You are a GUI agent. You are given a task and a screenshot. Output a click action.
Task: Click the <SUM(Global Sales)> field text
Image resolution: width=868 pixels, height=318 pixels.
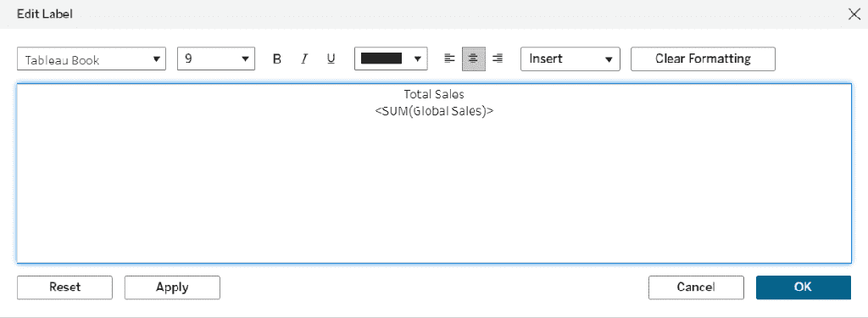point(434,111)
